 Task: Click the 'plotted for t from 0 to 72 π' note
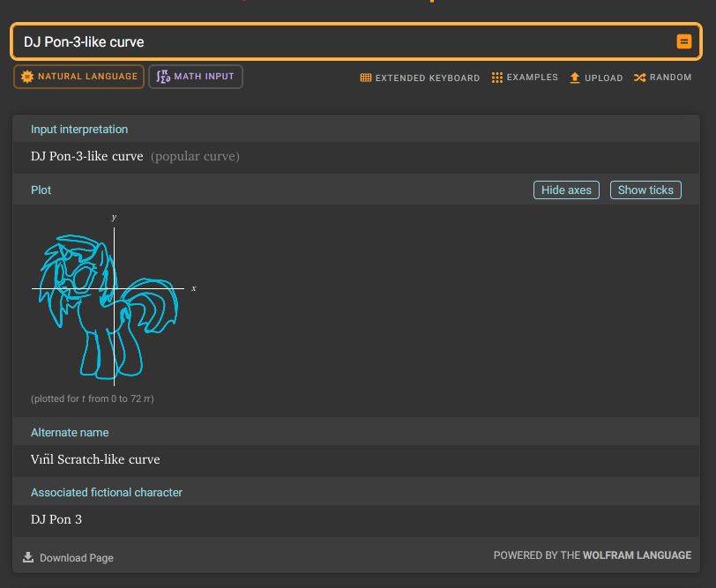(93, 398)
